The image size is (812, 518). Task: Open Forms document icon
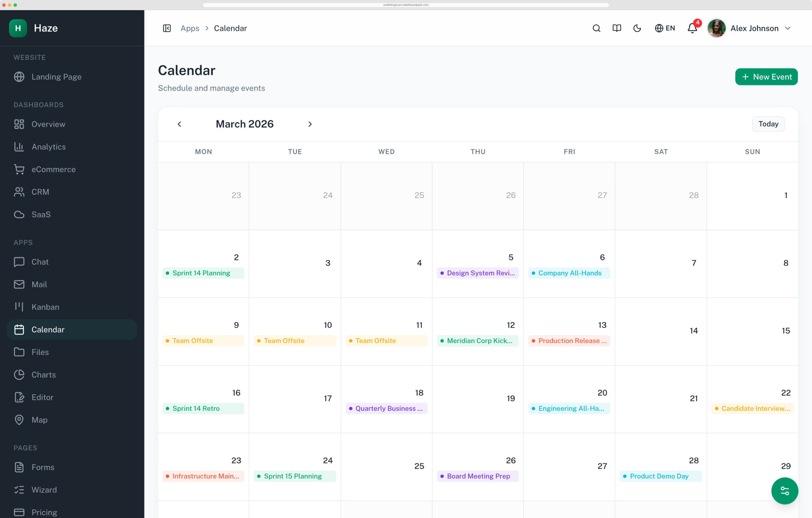tap(19, 467)
